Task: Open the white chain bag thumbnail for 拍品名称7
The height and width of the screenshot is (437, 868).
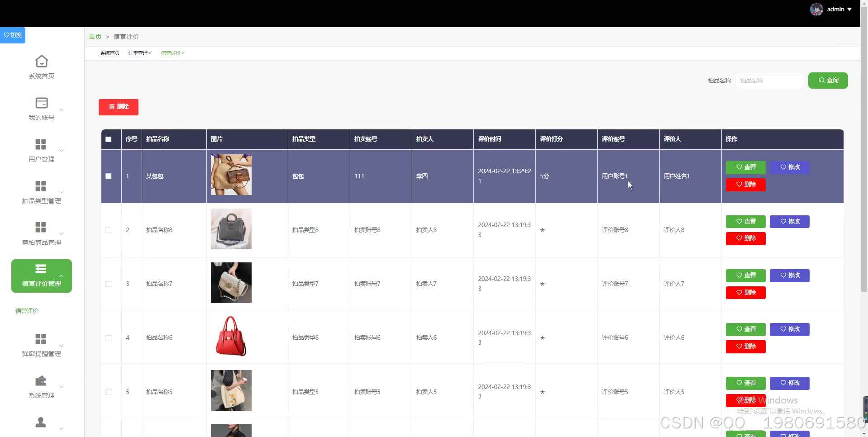Action: 231,283
